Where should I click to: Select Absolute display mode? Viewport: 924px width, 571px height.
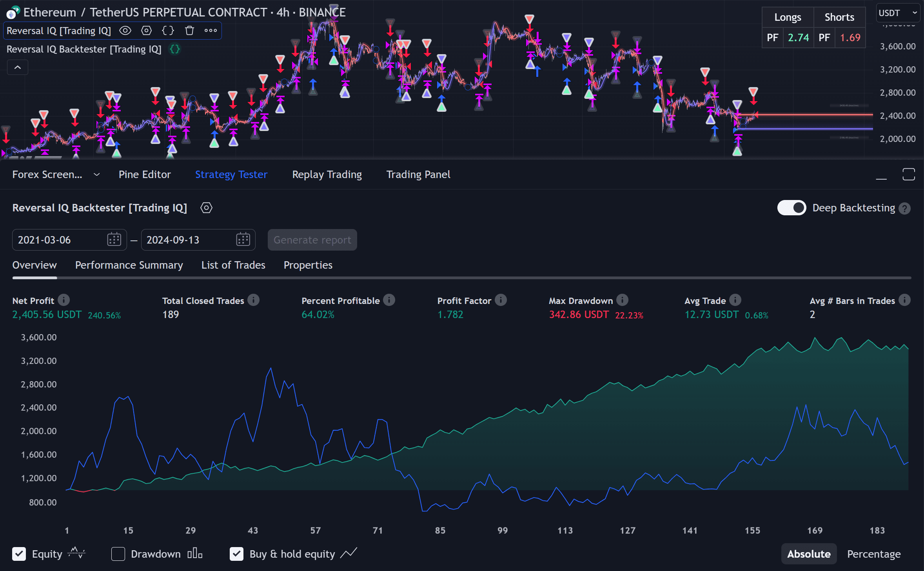tap(809, 554)
